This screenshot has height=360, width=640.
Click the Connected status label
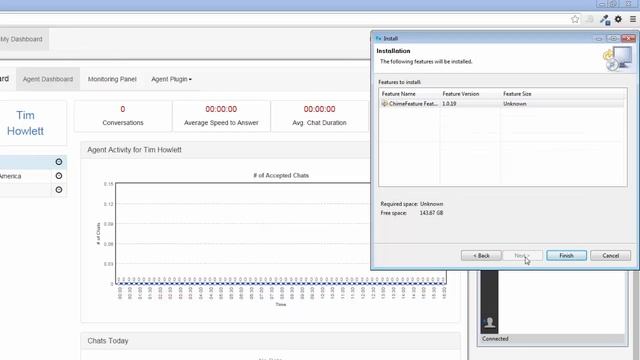coord(495,339)
